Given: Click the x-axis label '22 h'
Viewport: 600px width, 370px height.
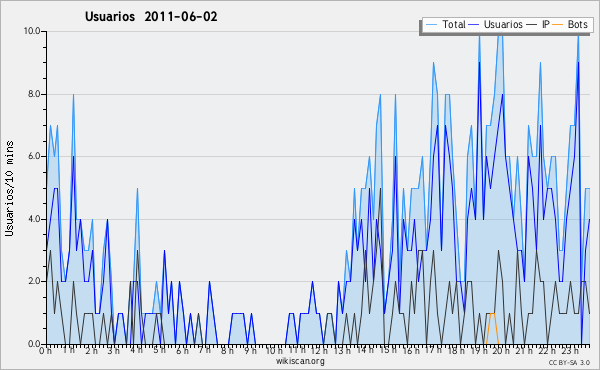Looking at the screenshot, I should [x=546, y=351].
